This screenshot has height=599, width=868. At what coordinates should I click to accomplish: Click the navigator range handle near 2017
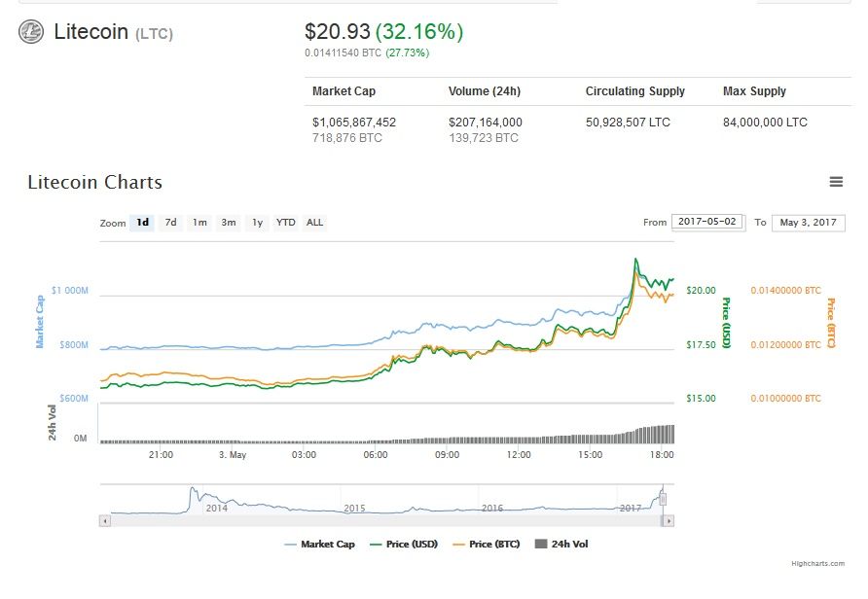pyautogui.click(x=663, y=500)
